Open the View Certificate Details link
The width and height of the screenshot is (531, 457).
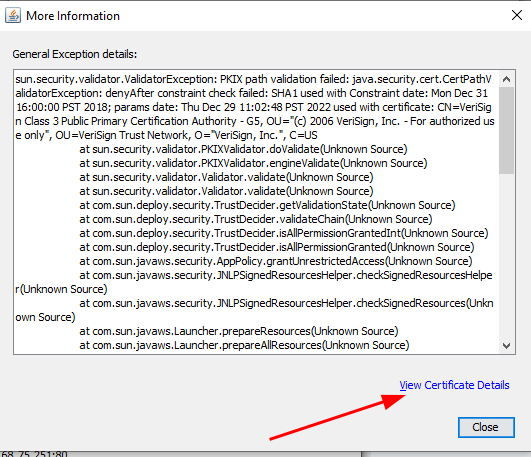coord(454,385)
